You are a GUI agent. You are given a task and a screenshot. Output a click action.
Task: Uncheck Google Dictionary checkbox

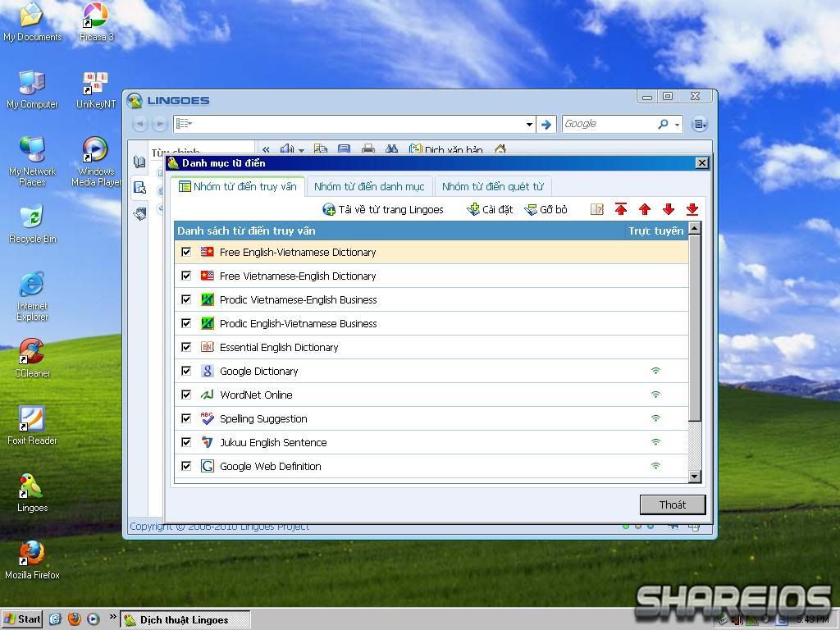tap(186, 371)
